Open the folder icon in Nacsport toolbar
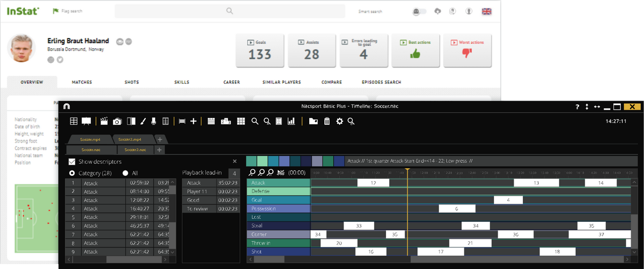The width and height of the screenshot is (644, 269). coord(313,121)
